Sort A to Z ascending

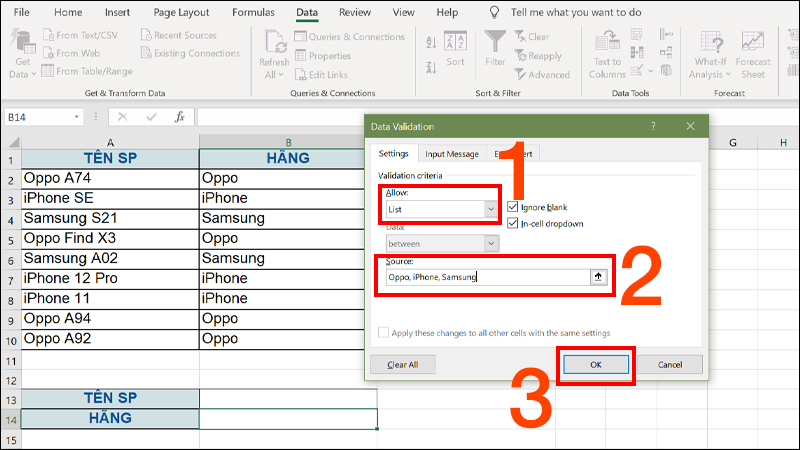click(x=431, y=42)
